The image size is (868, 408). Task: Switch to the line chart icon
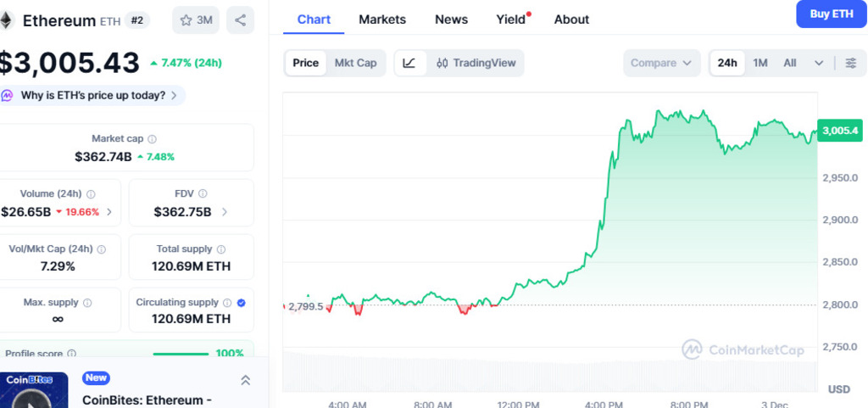click(x=409, y=63)
